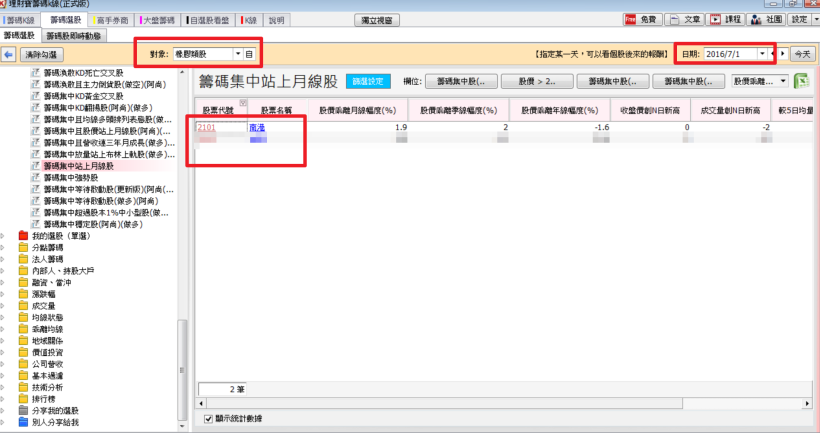
Task: Click the horizontal scrollbar right arrow
Action: tap(807, 403)
